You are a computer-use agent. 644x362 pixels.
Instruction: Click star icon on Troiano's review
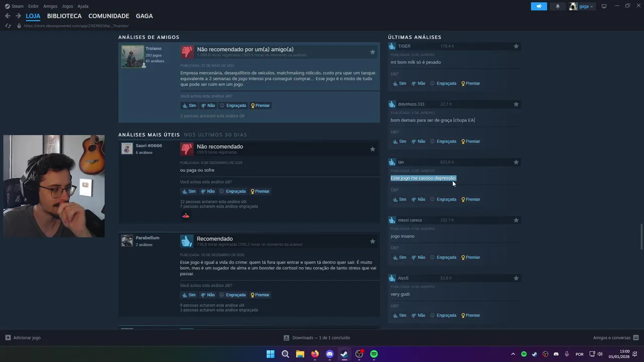tap(372, 52)
